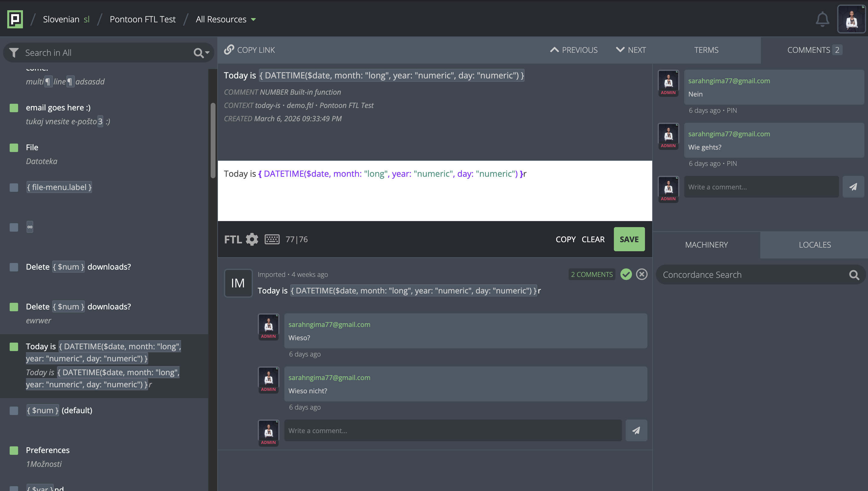Open the search options dropdown arrow
Image resolution: width=868 pixels, height=491 pixels.
coord(207,52)
